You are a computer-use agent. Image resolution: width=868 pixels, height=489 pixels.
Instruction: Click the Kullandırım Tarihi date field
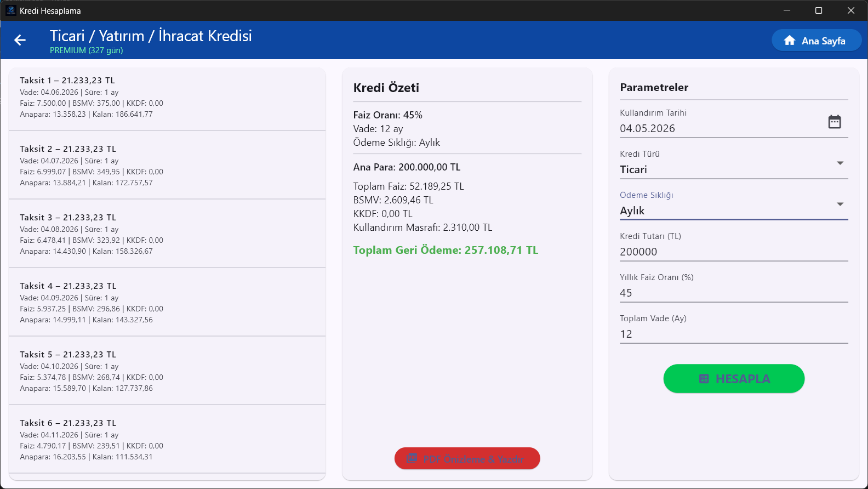click(x=734, y=123)
